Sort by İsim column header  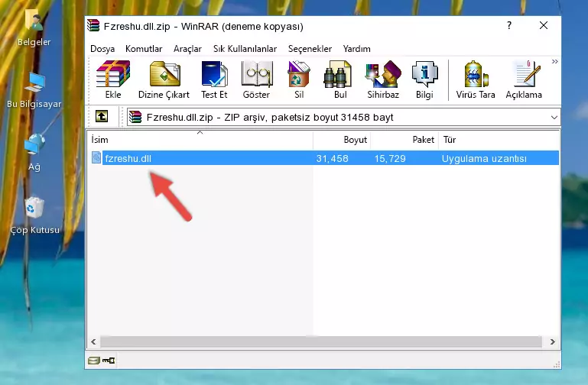[x=200, y=140]
